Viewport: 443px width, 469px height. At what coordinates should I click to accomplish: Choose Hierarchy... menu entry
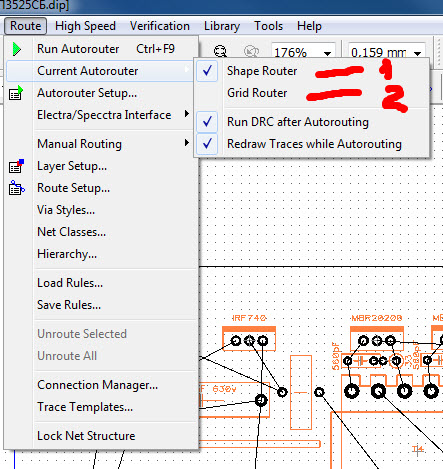(x=100, y=254)
